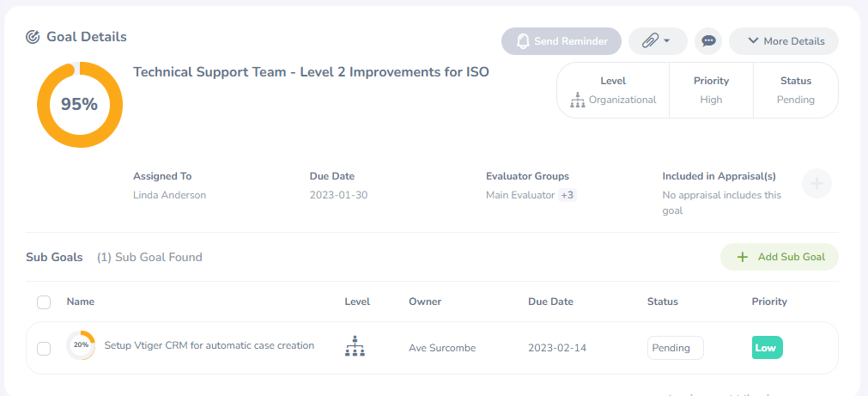Screen dimensions: 868x396
Task: Sort sub goals by Due Date column
Action: (550, 302)
